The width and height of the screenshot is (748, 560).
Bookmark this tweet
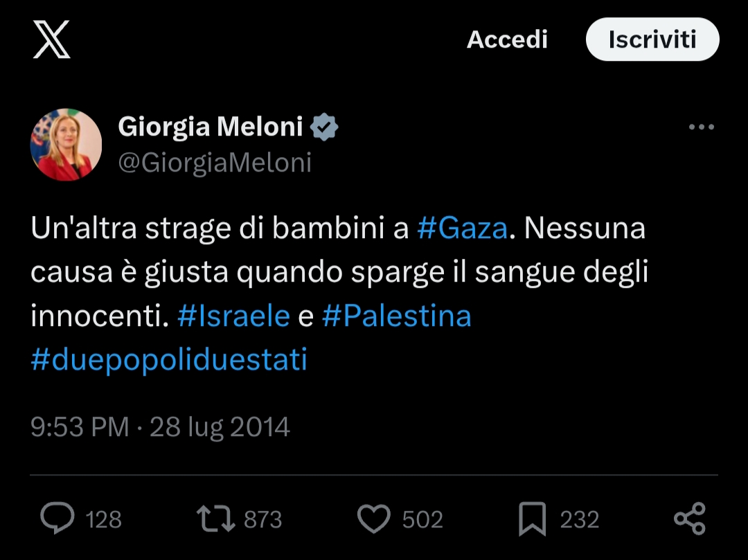532,518
